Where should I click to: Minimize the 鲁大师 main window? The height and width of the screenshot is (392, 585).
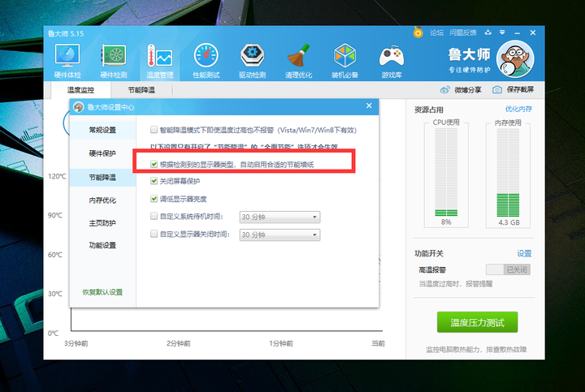coord(517,33)
